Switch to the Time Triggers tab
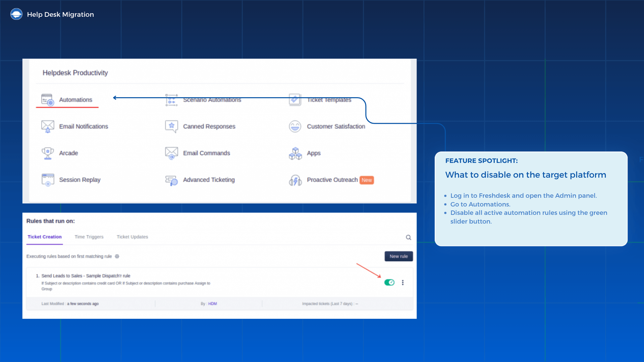644x362 pixels. pos(89,237)
